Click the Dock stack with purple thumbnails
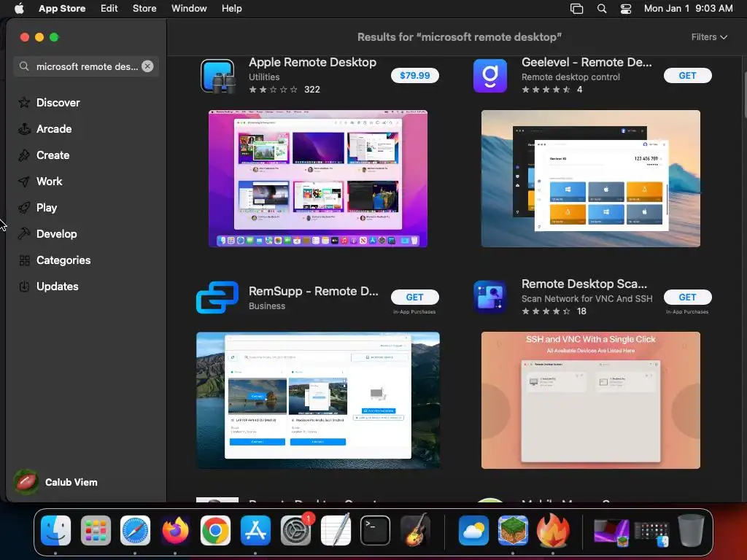The width and height of the screenshot is (747, 560). 611,532
